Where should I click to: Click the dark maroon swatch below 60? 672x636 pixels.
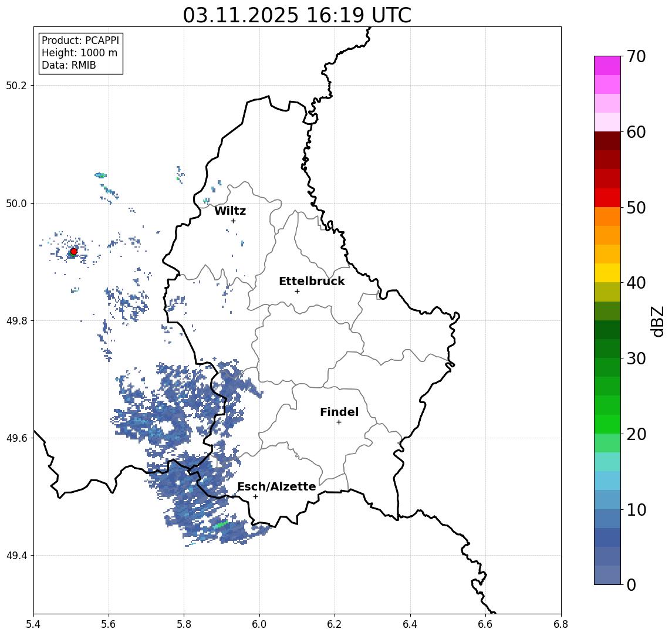(607, 141)
